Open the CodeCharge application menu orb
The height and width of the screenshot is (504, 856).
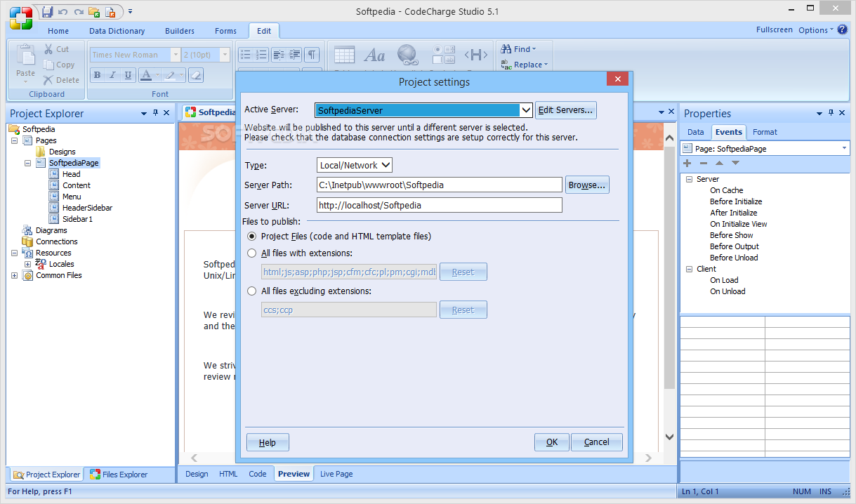click(x=20, y=18)
